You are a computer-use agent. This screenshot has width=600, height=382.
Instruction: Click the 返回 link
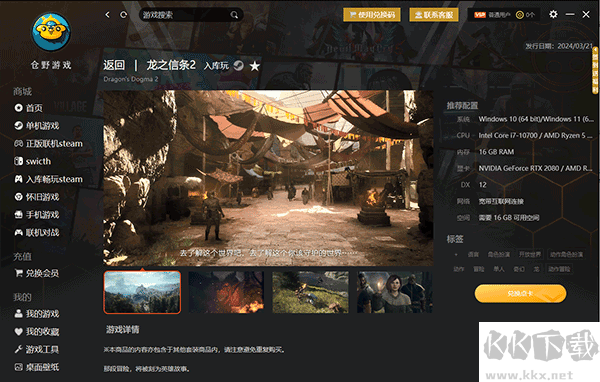tap(114, 65)
